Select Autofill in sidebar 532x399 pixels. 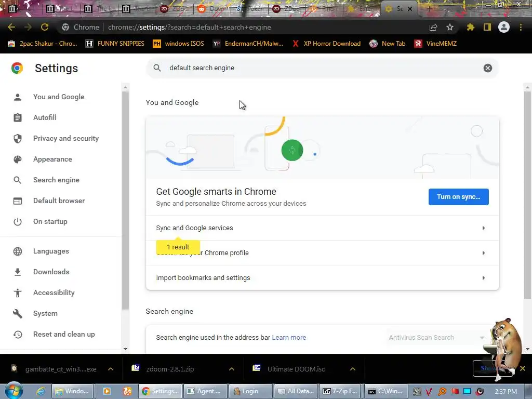point(45,117)
